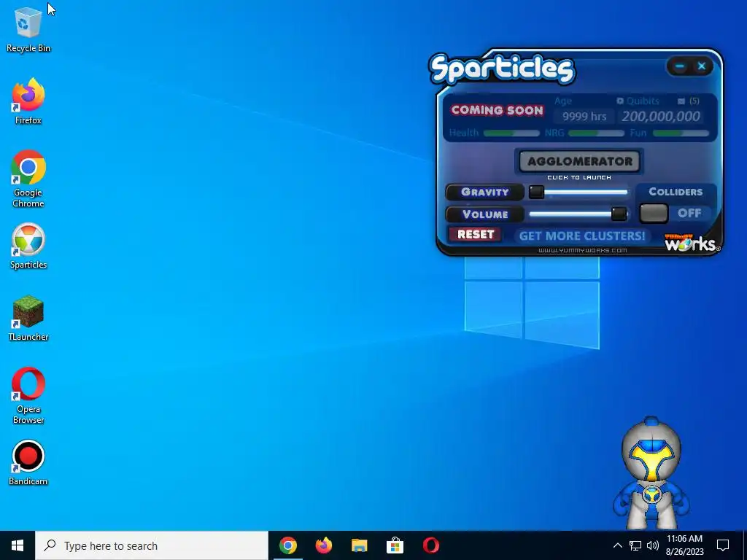Click the Sparticles robot character
Viewport: 747px width, 560px height.
651,472
